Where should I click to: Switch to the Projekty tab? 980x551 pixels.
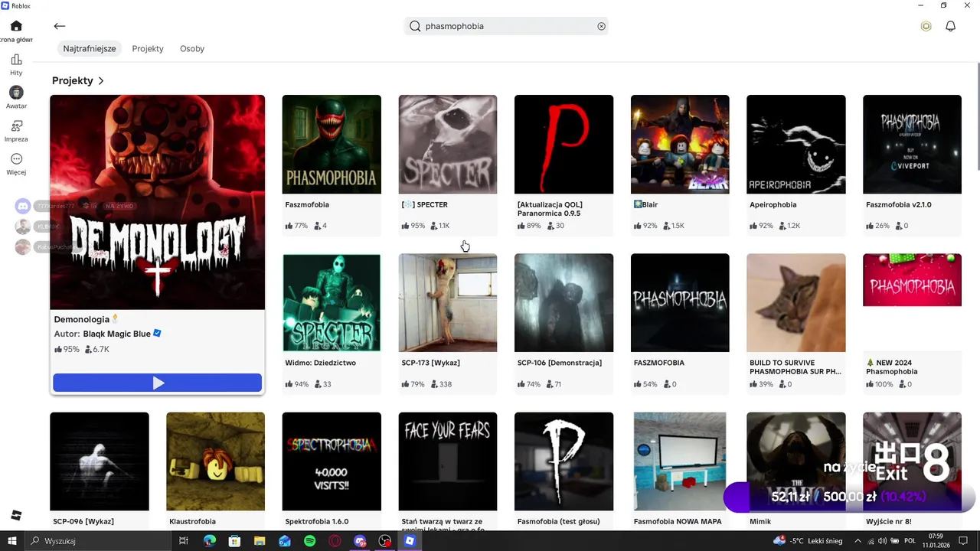click(x=148, y=48)
